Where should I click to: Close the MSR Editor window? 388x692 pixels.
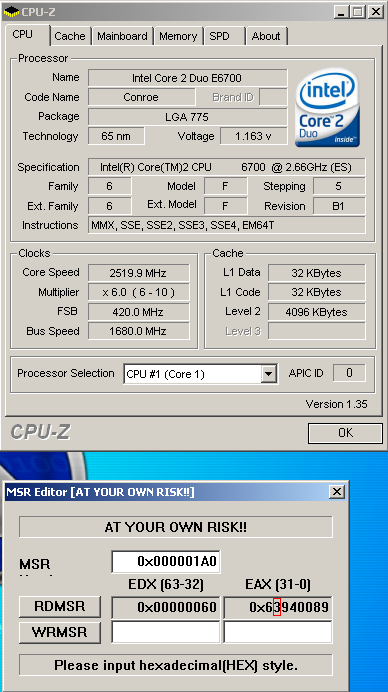pyautogui.click(x=337, y=492)
